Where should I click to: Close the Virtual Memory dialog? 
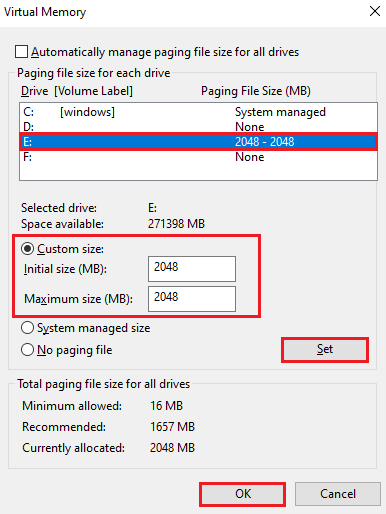click(x=375, y=11)
